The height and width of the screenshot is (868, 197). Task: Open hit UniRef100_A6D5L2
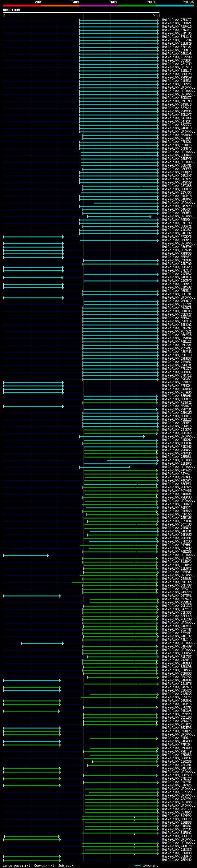(176, 291)
